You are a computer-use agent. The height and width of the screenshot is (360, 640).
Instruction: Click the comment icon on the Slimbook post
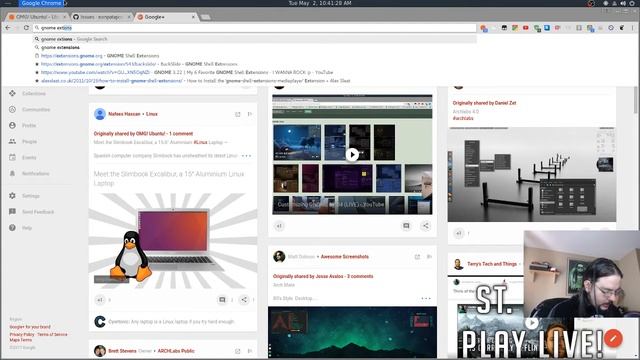tap(222, 300)
